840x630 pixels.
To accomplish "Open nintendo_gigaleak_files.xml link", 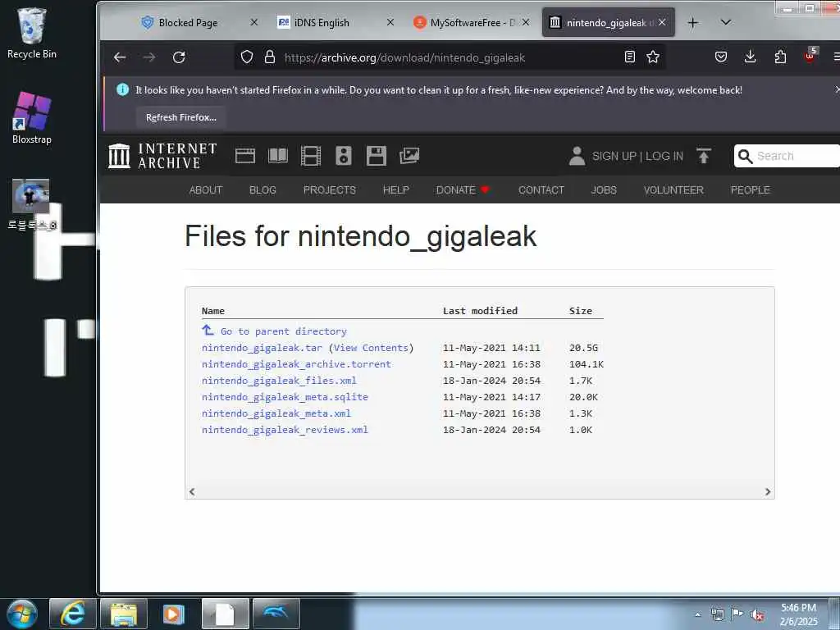I will click(279, 381).
